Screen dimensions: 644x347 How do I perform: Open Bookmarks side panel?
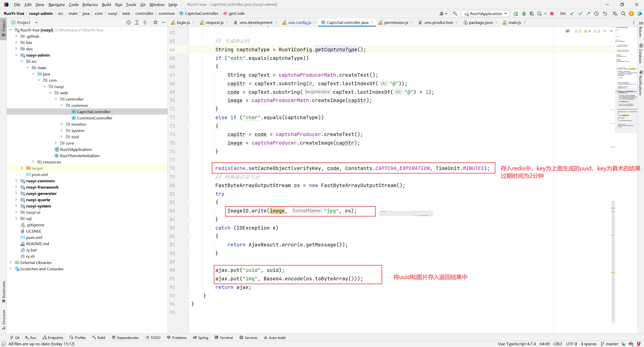coord(4,292)
